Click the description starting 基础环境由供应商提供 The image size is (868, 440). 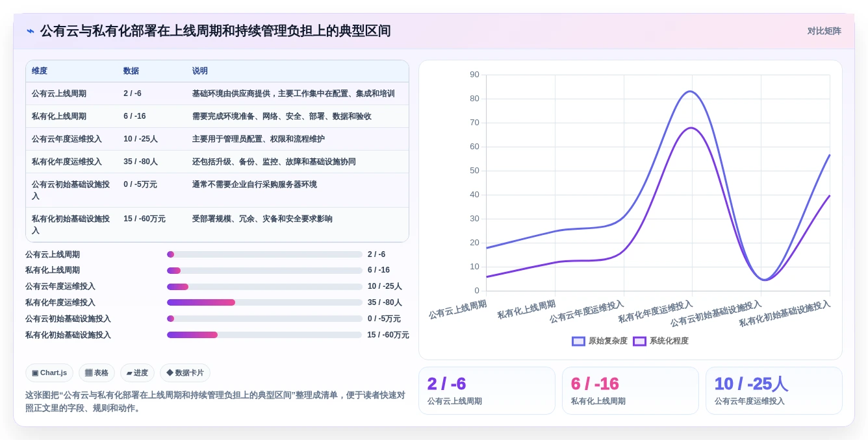tap(294, 93)
